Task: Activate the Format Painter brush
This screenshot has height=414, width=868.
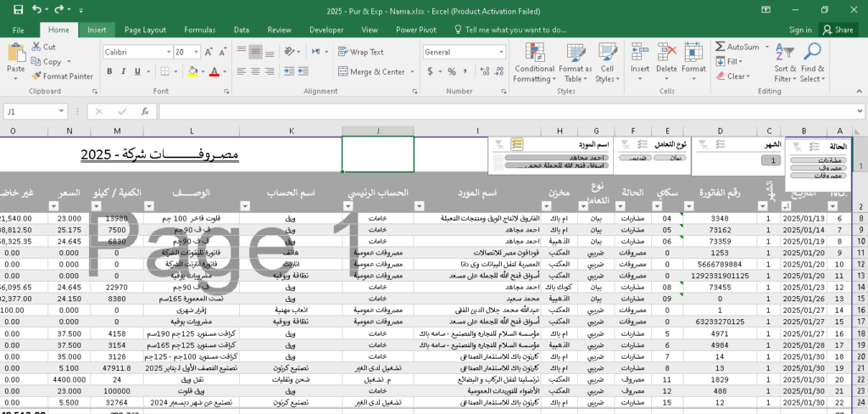Action: pyautogui.click(x=62, y=76)
